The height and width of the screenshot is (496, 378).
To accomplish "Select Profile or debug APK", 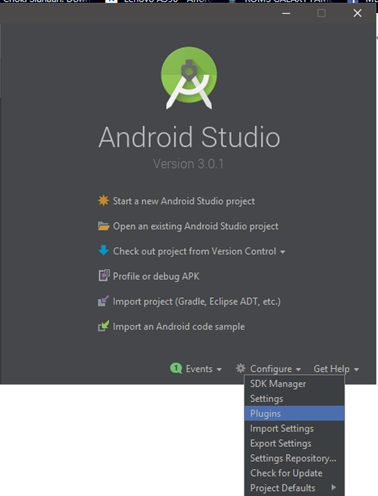I will coord(156,276).
